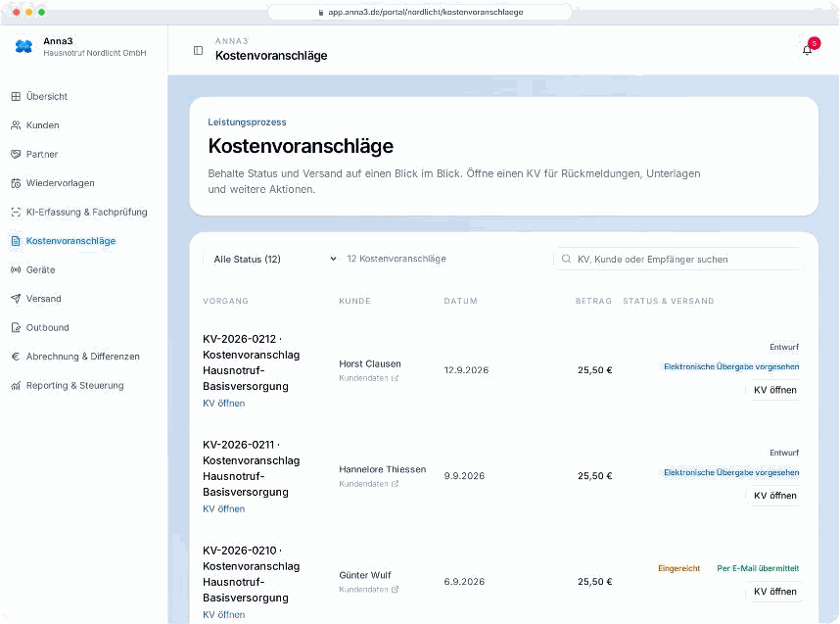Screen dimensions: 840x624
Task: Click the KI-Erfassung scan icon
Action: [x=16, y=213]
